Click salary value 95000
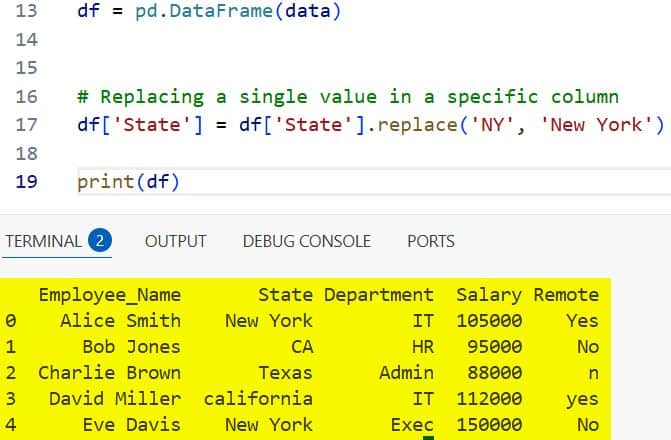This screenshot has height=440, width=671. (x=495, y=347)
